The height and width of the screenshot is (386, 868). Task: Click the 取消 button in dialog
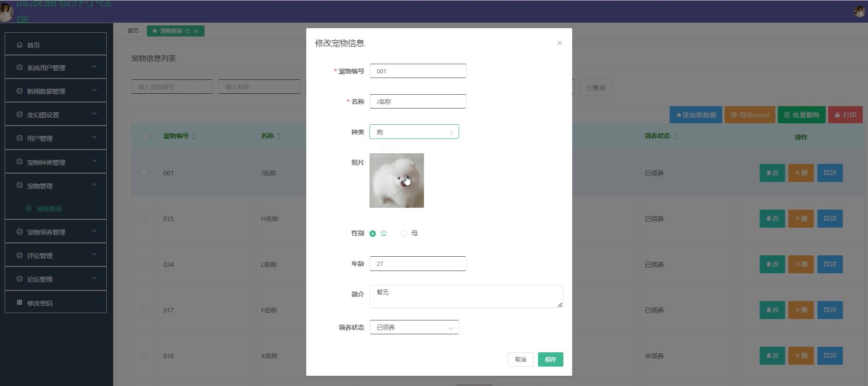tap(521, 359)
